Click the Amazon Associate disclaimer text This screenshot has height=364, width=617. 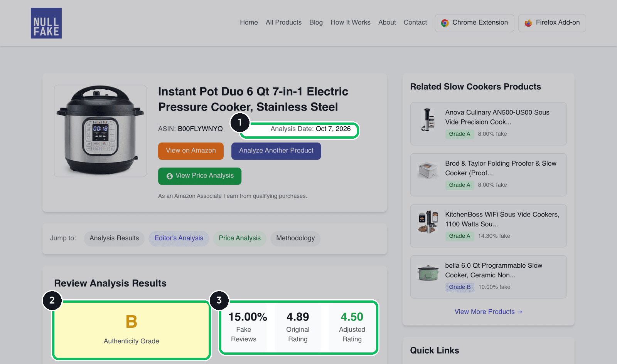[x=233, y=196]
